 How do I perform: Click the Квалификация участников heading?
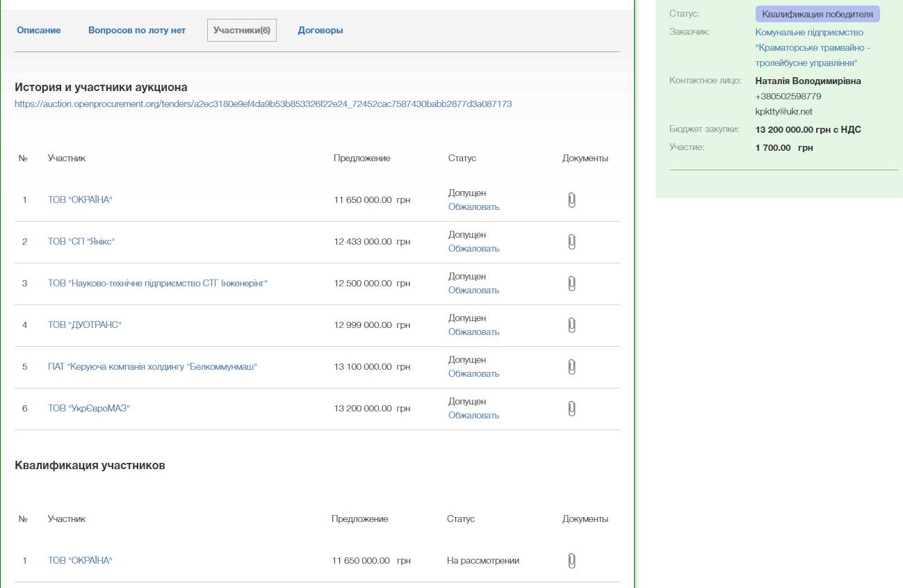(90, 466)
